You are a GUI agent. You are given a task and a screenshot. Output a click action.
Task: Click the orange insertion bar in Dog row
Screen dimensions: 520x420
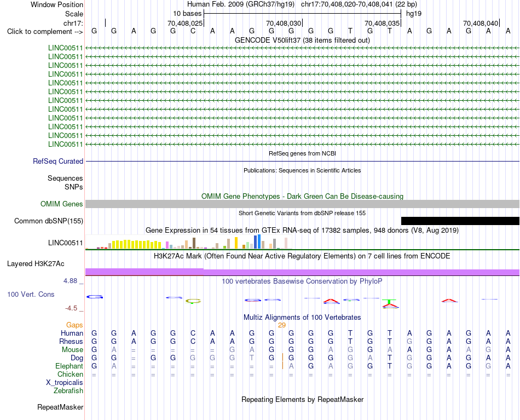(282, 358)
